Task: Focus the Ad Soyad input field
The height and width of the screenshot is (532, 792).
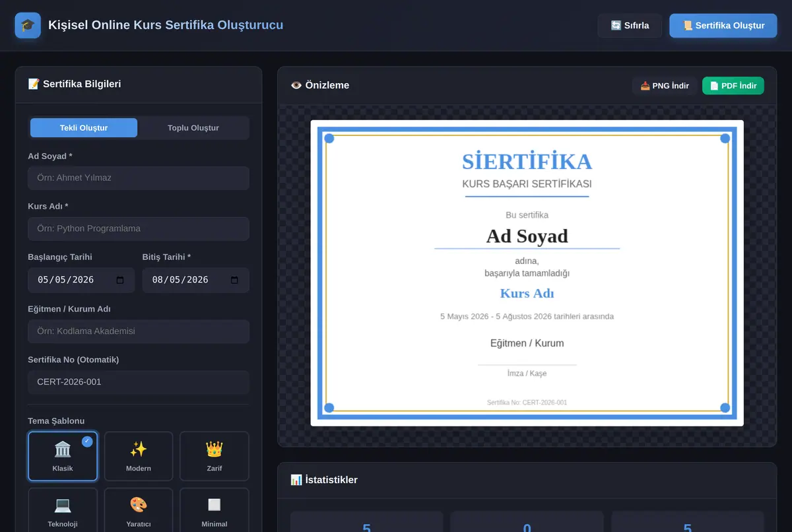Action: coord(139,178)
